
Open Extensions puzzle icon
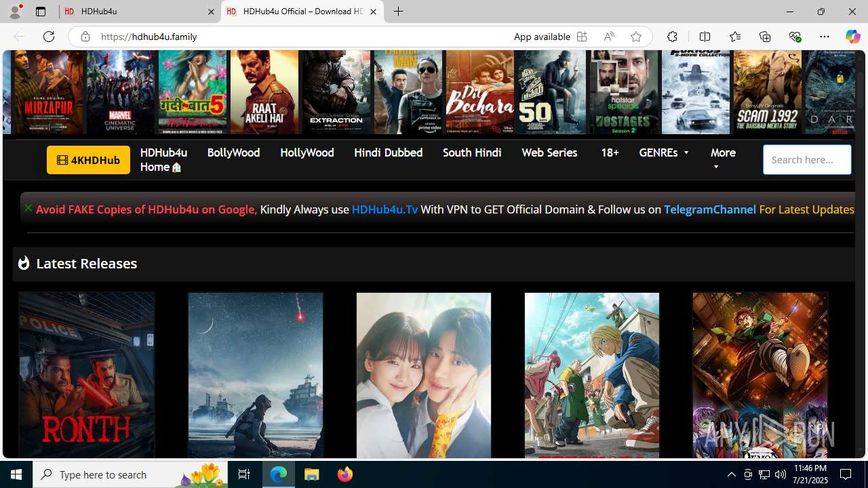tap(672, 37)
